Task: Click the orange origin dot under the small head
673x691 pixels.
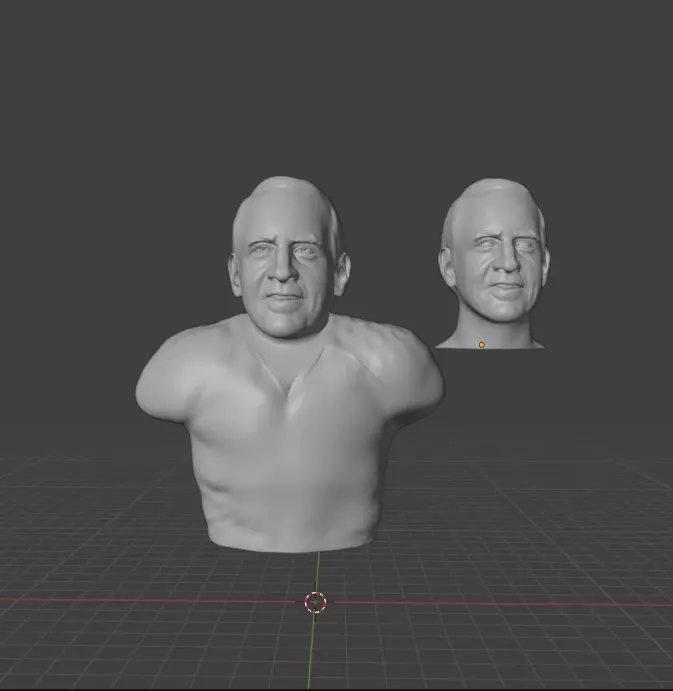Action: click(482, 345)
